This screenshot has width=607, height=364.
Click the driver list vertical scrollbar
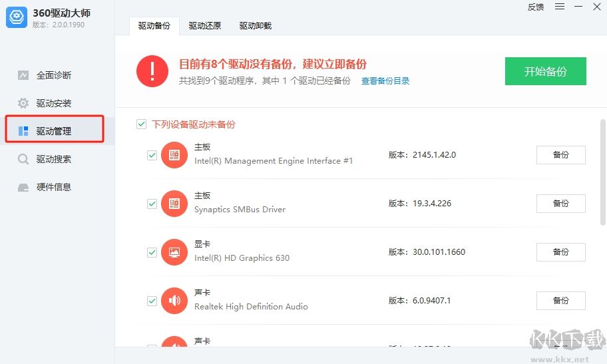602,172
